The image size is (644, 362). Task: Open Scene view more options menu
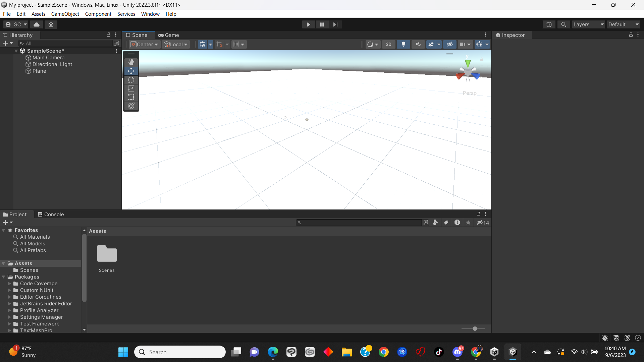(x=485, y=35)
